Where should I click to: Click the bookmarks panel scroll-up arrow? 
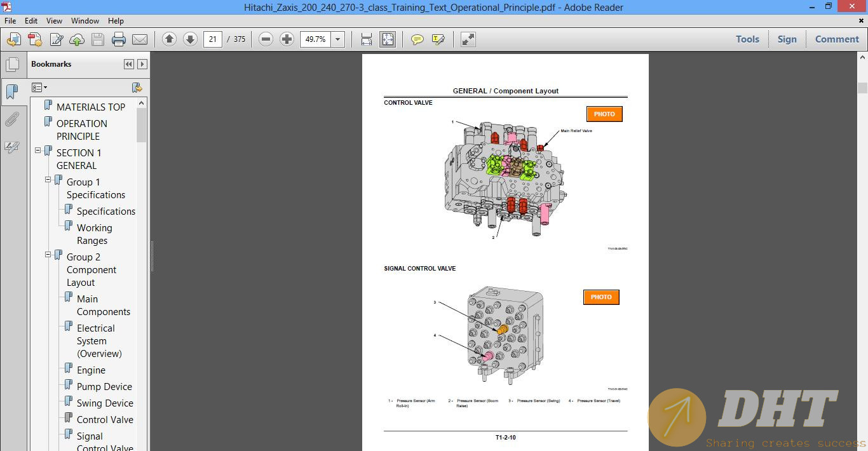tap(142, 103)
